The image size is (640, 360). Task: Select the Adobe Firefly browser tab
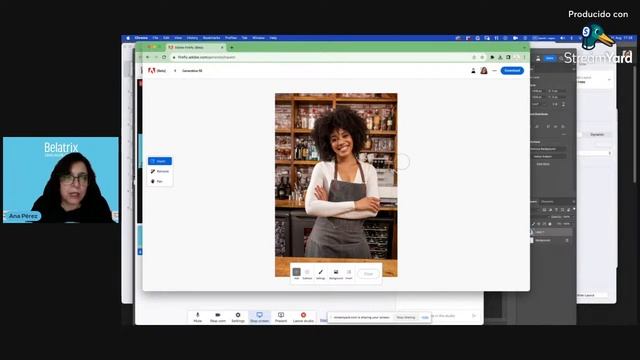pos(196,47)
